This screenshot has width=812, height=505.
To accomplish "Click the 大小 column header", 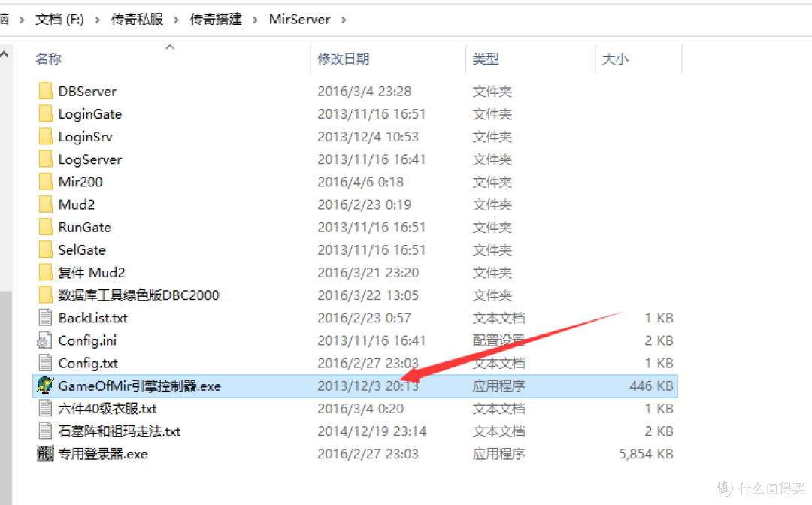I will [615, 59].
